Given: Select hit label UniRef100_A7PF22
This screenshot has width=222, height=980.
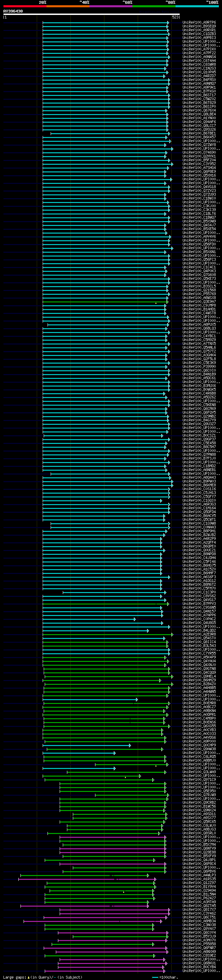Looking at the screenshot, I should (x=199, y=53).
